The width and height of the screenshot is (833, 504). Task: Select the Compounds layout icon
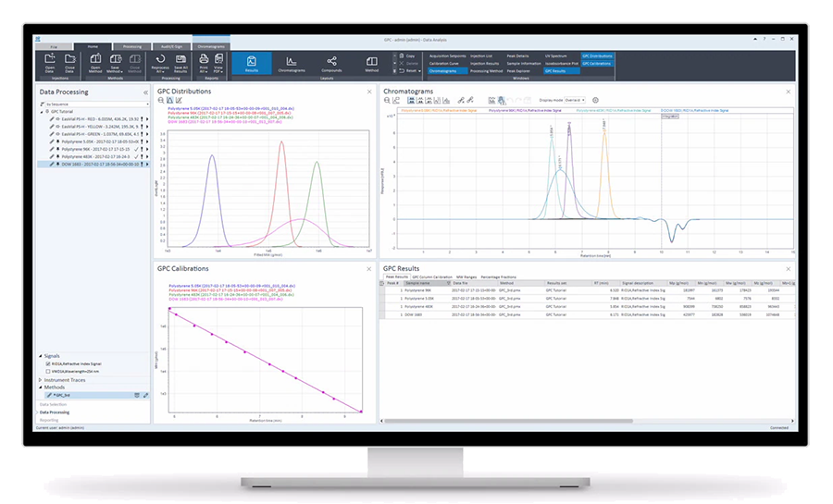tap(331, 63)
